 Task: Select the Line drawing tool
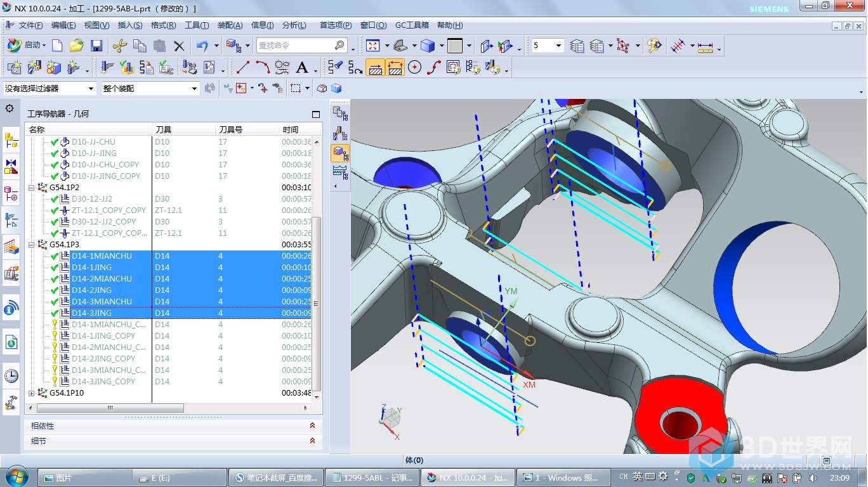[x=242, y=67]
